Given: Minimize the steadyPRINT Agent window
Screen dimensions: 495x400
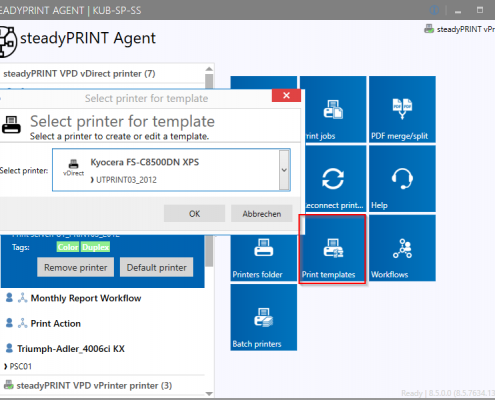Looking at the screenshot, I should [x=458, y=11].
